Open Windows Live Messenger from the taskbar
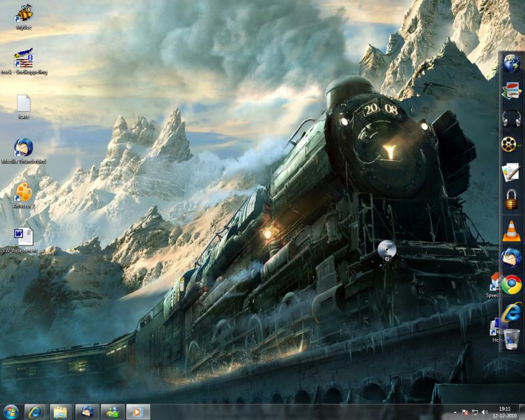 click(x=112, y=412)
